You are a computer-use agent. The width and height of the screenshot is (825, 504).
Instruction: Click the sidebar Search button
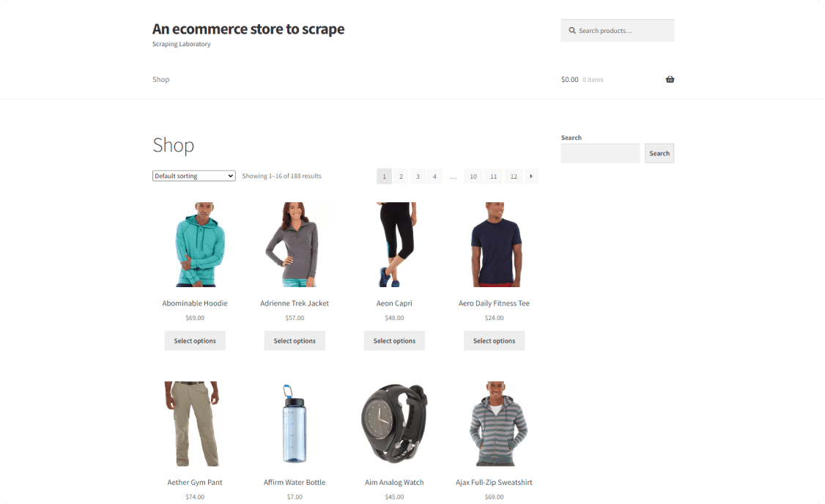coord(659,153)
